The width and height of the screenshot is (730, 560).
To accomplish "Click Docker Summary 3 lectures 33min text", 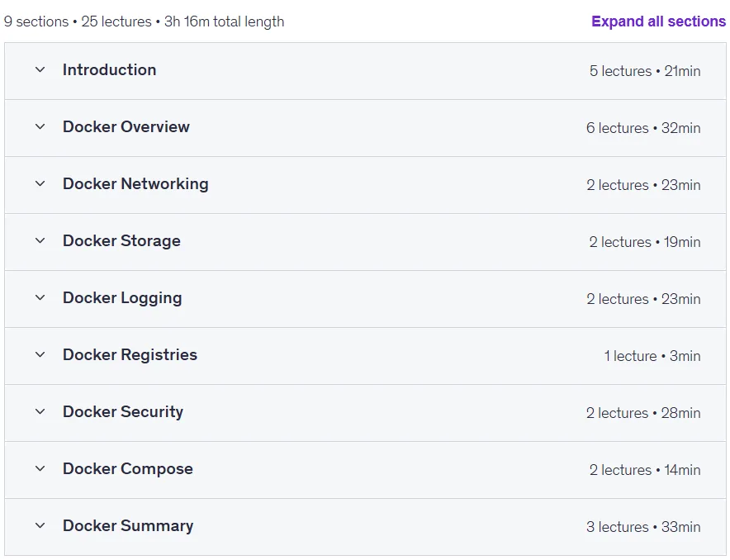I will click(643, 527).
